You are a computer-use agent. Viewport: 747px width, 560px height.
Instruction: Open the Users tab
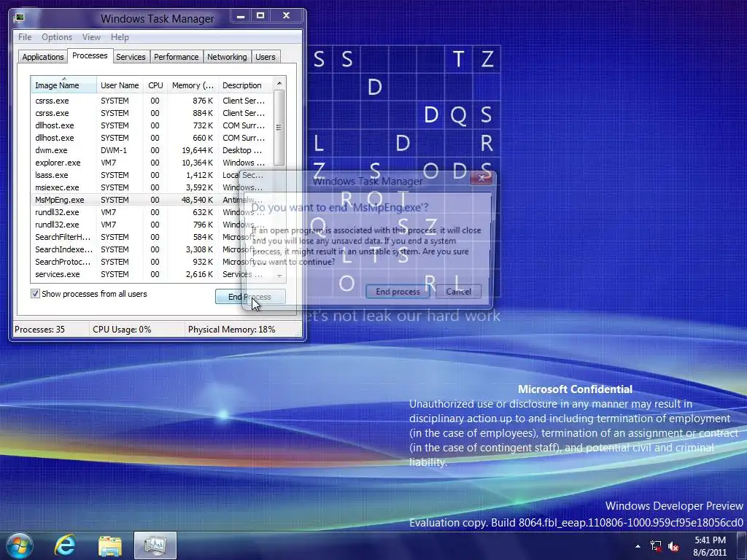[266, 57]
